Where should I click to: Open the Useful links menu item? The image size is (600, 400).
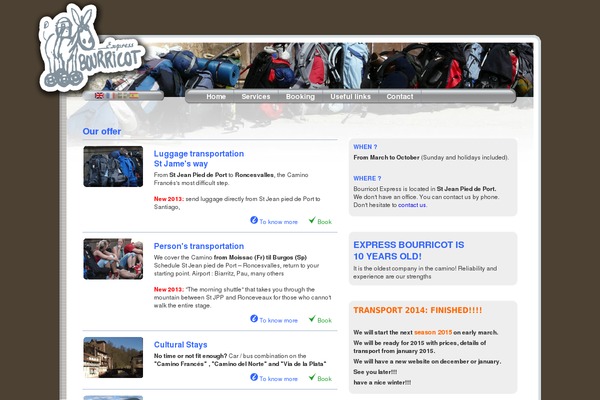(x=351, y=96)
